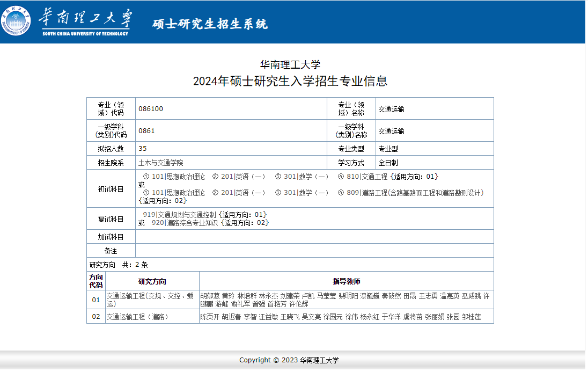Click the '拟招人数' label cell
The width and height of the screenshot is (588, 372).
(111, 149)
